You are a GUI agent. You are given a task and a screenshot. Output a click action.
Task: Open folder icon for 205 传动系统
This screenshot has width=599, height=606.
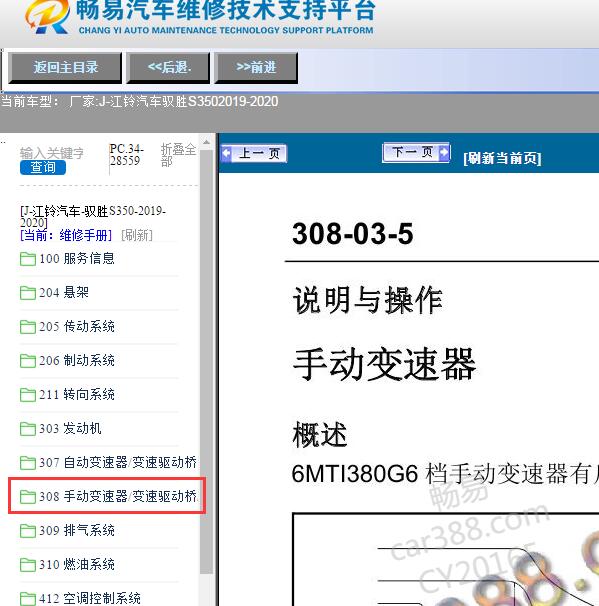click(28, 327)
